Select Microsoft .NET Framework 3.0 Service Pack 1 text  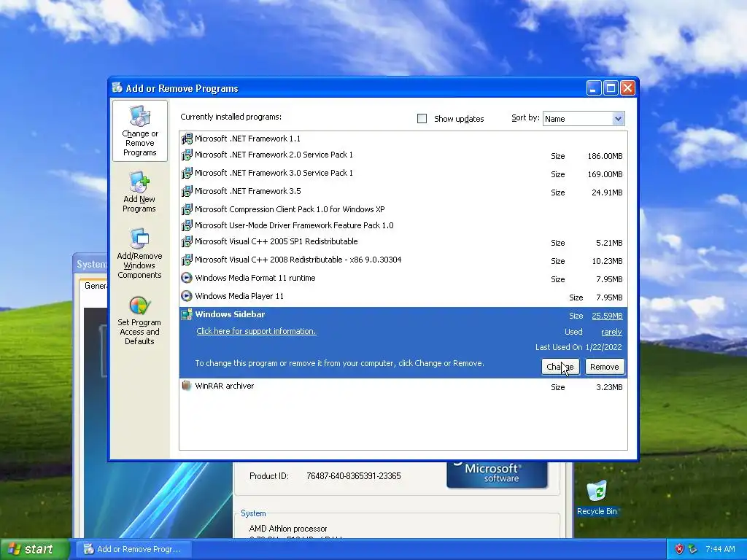tap(274, 173)
